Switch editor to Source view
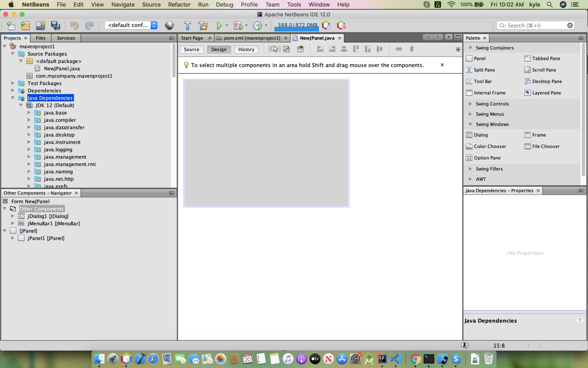The image size is (588, 368). tap(192, 49)
